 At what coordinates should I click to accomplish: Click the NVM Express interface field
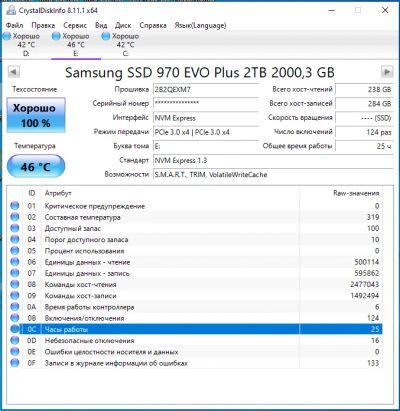tap(206, 118)
